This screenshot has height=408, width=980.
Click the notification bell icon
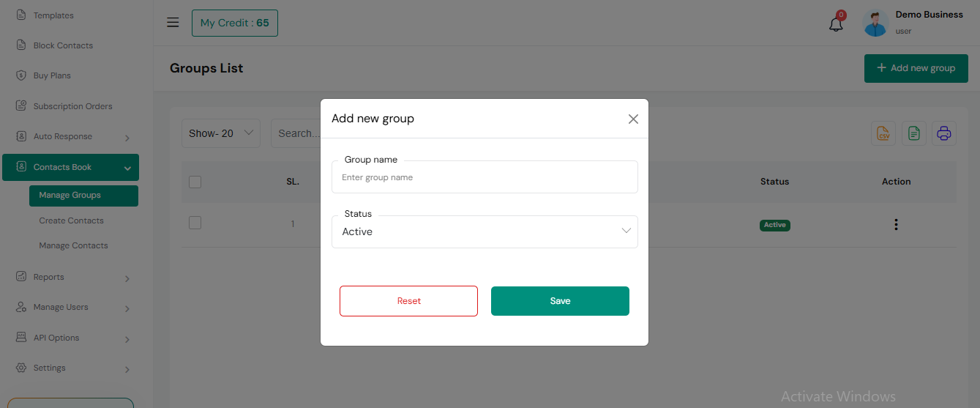pos(836,23)
